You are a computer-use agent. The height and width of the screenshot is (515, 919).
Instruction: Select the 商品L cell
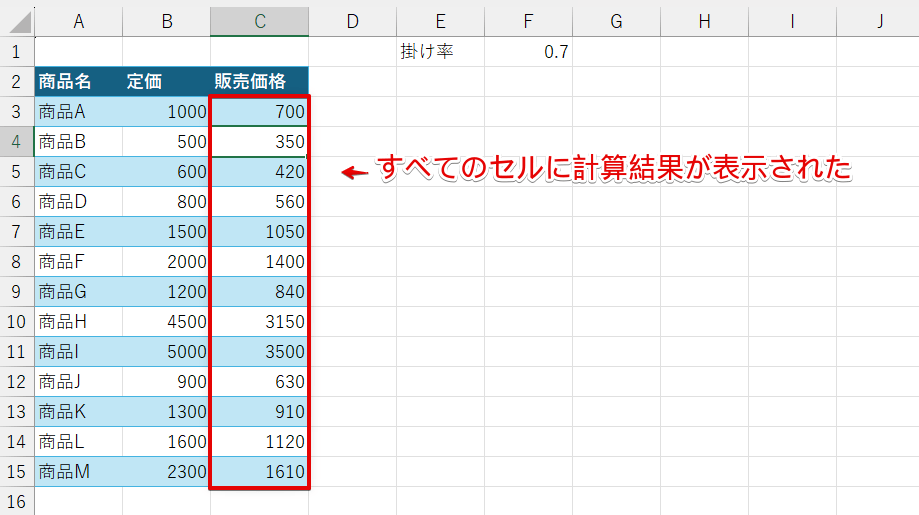79,441
